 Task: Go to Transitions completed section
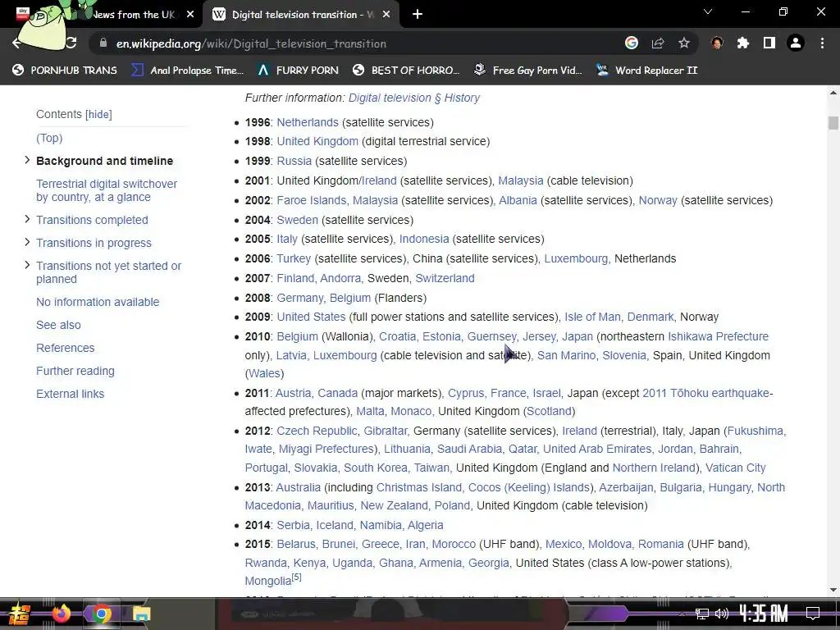click(x=92, y=220)
